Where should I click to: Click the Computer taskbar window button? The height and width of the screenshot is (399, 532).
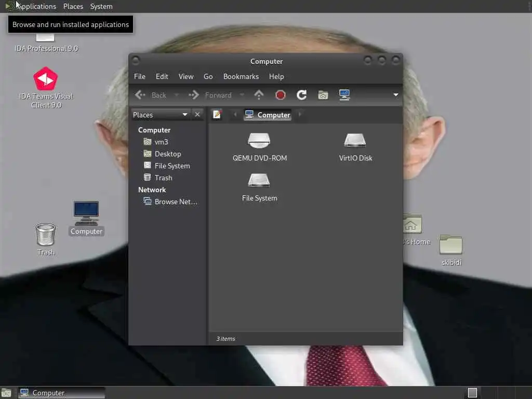(62, 393)
